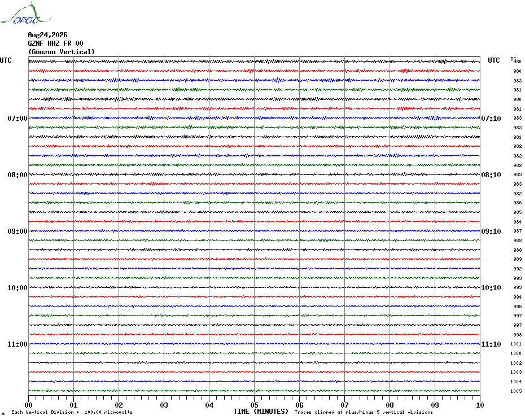The image size is (525, 420).
Task: Click the 03 minute tick label
Action: pos(164,405)
